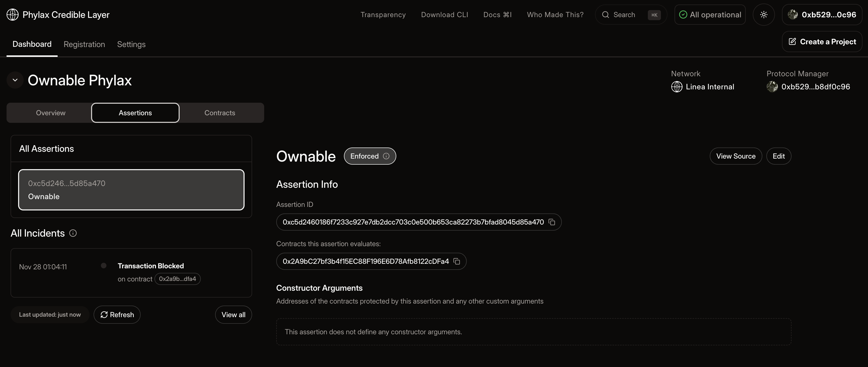Copy the Assertion ID
The height and width of the screenshot is (367, 868).
click(551, 222)
